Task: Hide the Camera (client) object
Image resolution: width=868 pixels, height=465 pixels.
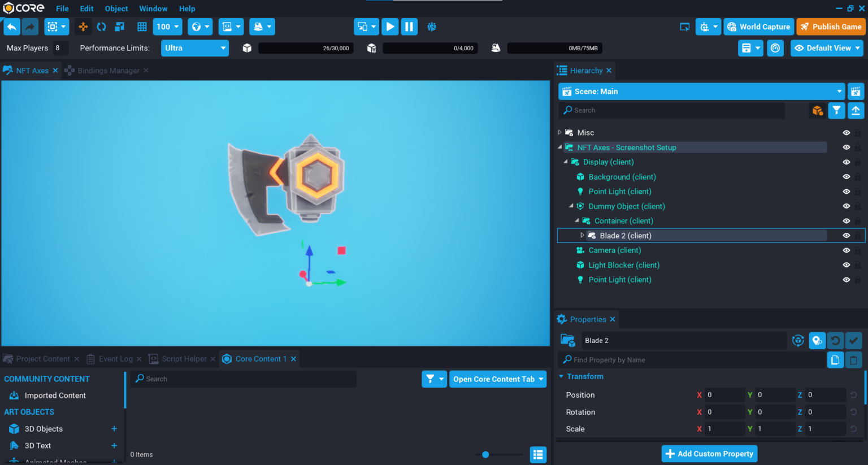Action: coord(846,250)
